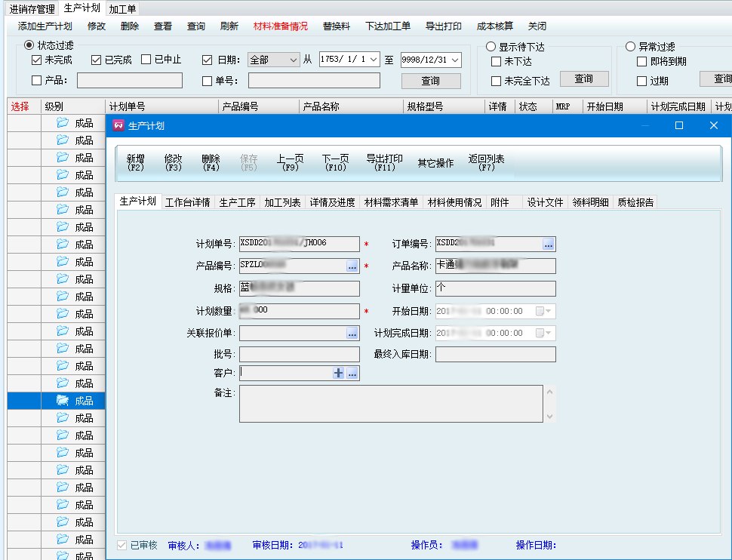Screen dimensions: 732x560
Task: Click 材料准备情况 menu item
Action: pos(281,26)
